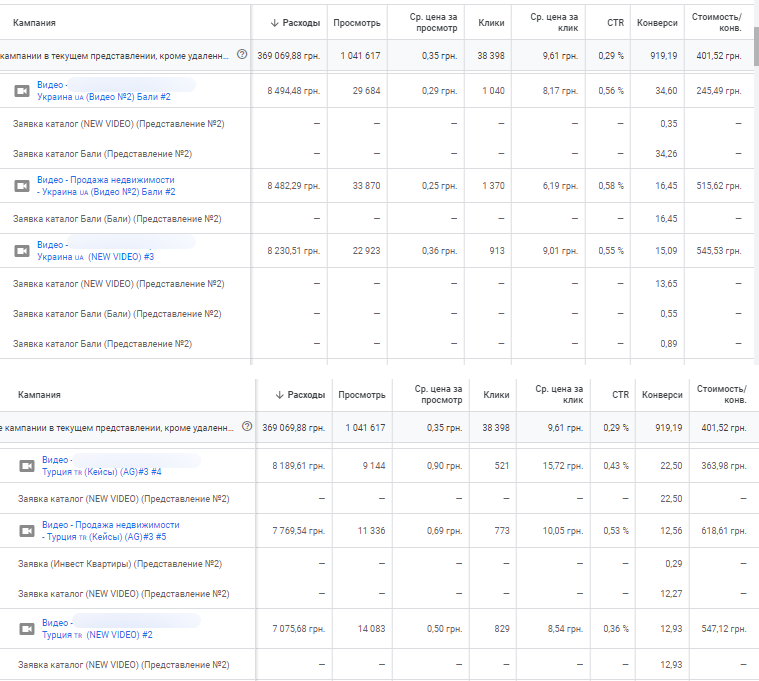Click the 9 144 views cell
The width and height of the screenshot is (759, 681).
(374, 466)
